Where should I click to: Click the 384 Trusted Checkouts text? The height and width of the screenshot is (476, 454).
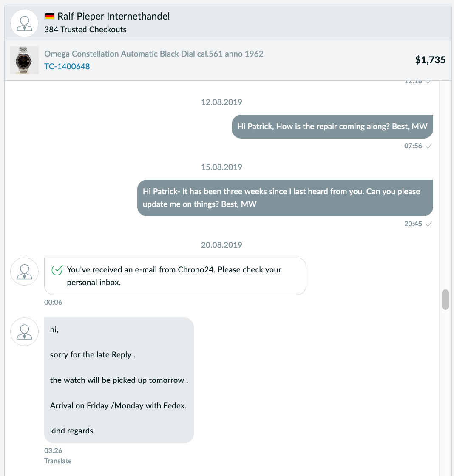tap(85, 30)
